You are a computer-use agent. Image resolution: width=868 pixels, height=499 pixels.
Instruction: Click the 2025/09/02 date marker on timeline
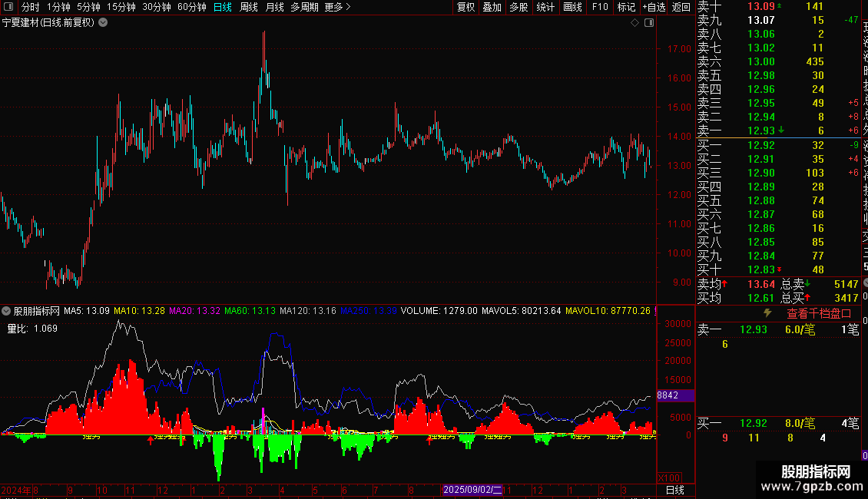coord(472,490)
